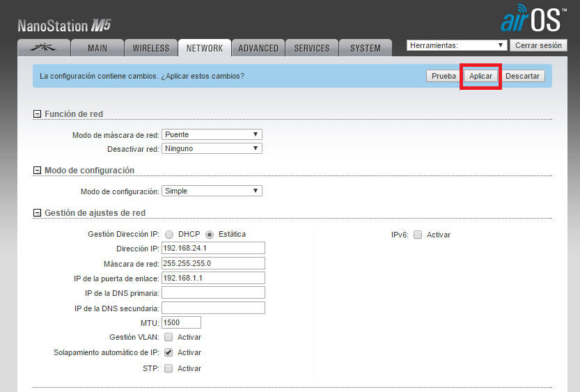Select the Estática radio button

pyautogui.click(x=210, y=235)
